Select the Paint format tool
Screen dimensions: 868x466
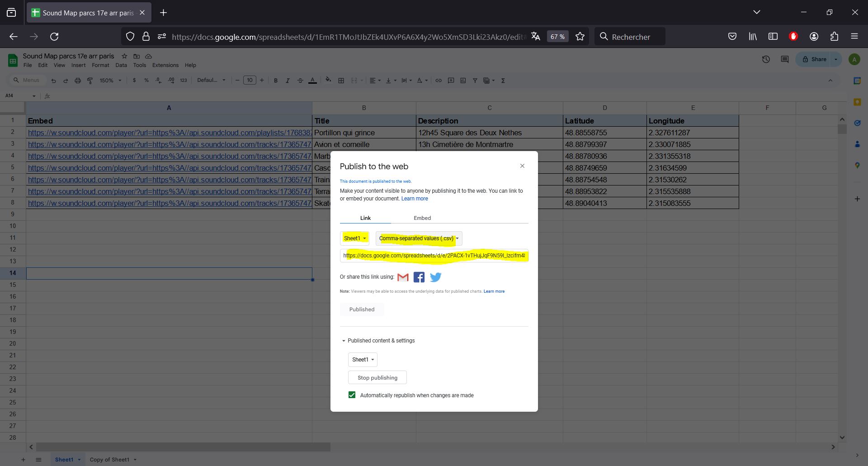pos(90,81)
